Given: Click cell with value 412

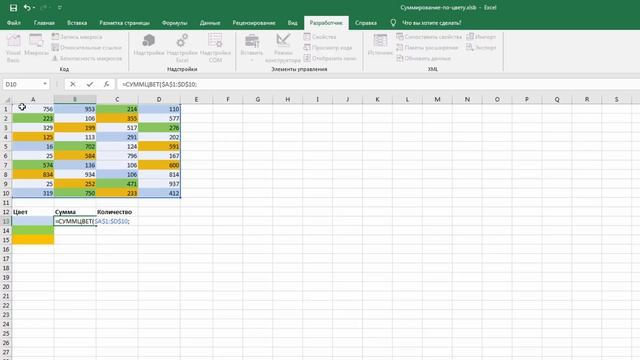Looking at the screenshot, I should pyautogui.click(x=159, y=193).
